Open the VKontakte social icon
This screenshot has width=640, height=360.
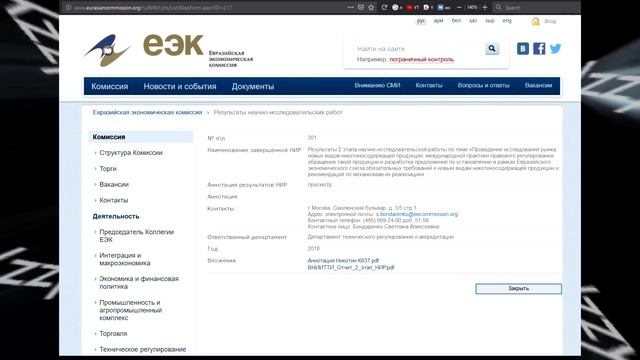[522, 49]
